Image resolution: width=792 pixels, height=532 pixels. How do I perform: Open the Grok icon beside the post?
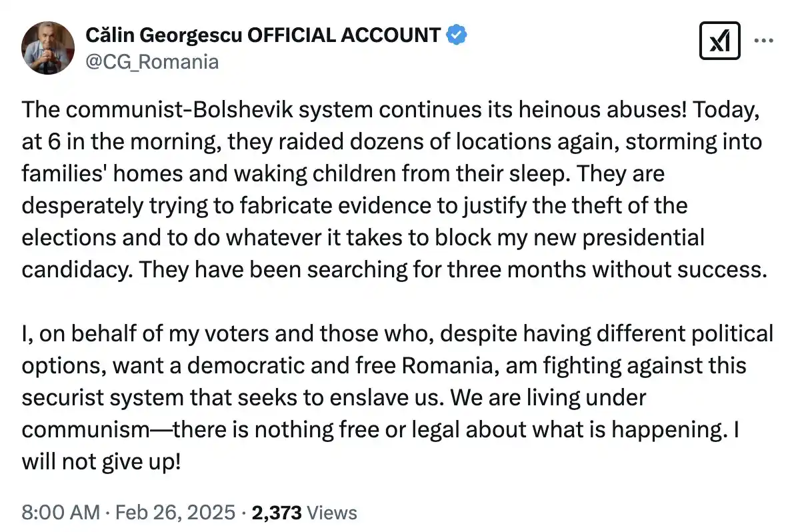pos(721,42)
